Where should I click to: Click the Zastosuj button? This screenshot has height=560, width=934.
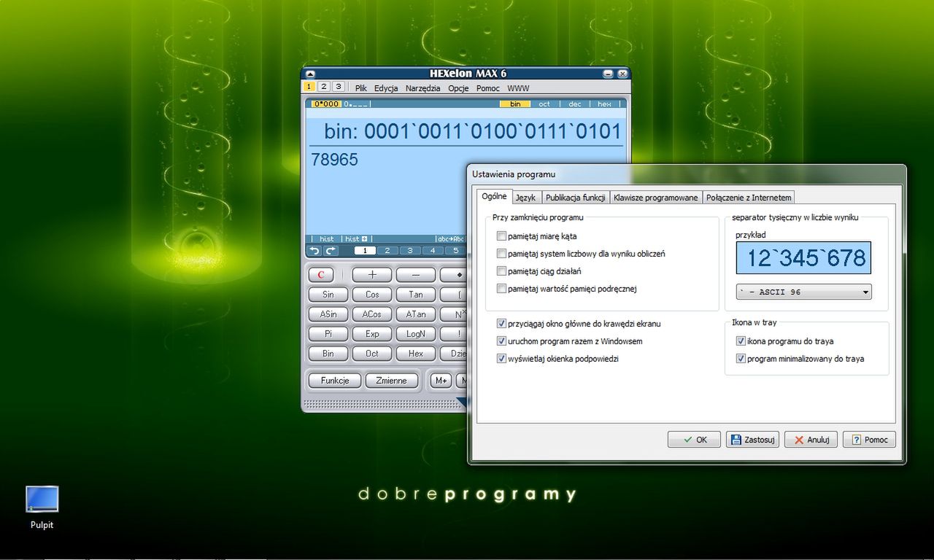pyautogui.click(x=752, y=440)
